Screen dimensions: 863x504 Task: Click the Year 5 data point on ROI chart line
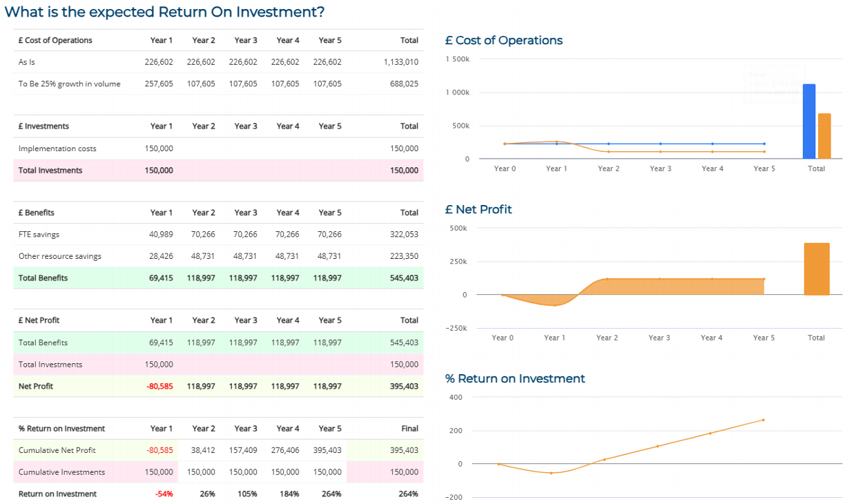764,420
